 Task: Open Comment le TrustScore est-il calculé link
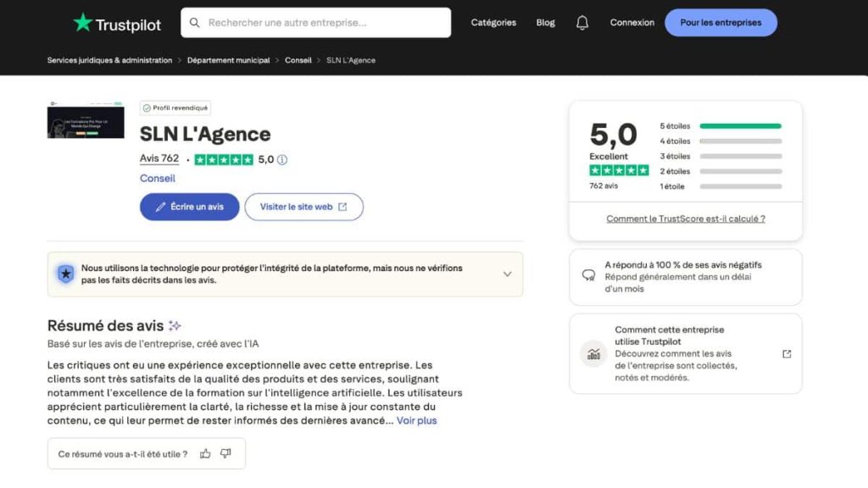pyautogui.click(x=685, y=219)
